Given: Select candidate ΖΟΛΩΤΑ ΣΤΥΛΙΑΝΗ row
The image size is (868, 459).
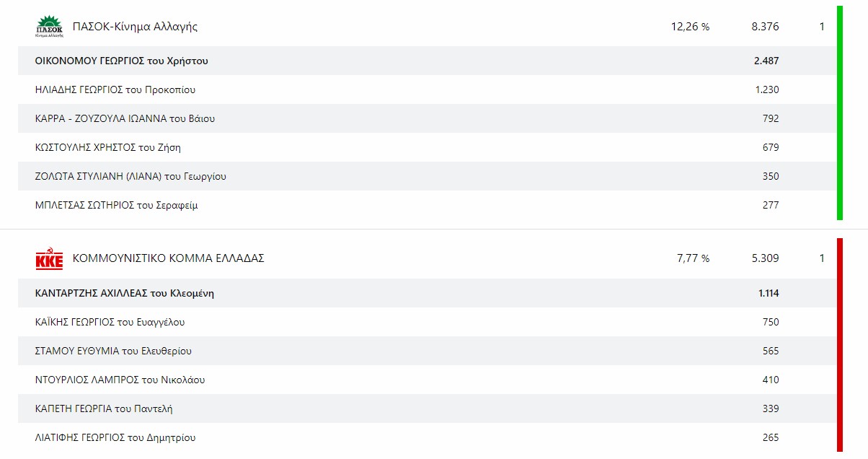Looking at the screenshot, I should 427,176.
